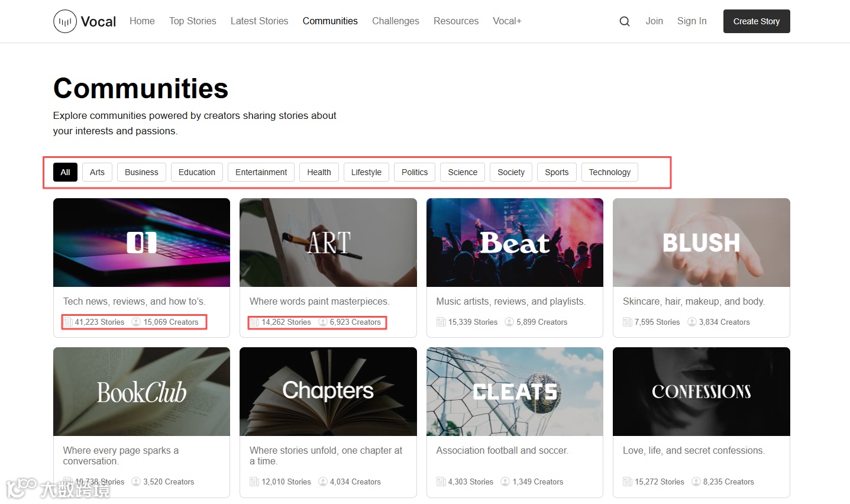Select Communities in the top navigation
Viewport: 850px width, 504px height.
330,21
